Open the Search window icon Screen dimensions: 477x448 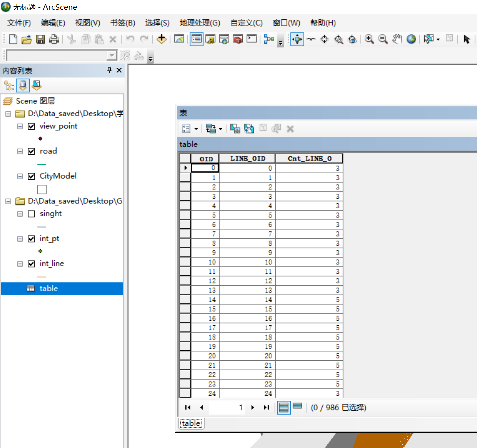[x=224, y=39]
